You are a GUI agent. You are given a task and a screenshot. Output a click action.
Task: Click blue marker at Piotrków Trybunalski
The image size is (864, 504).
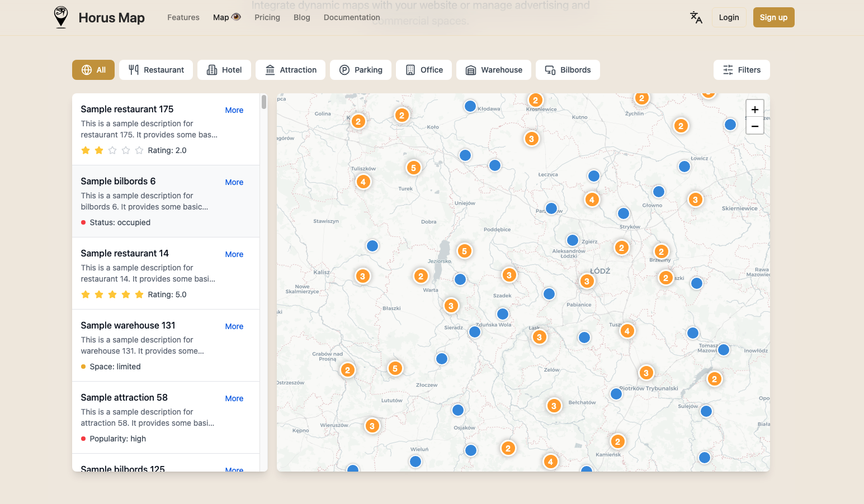[616, 394]
